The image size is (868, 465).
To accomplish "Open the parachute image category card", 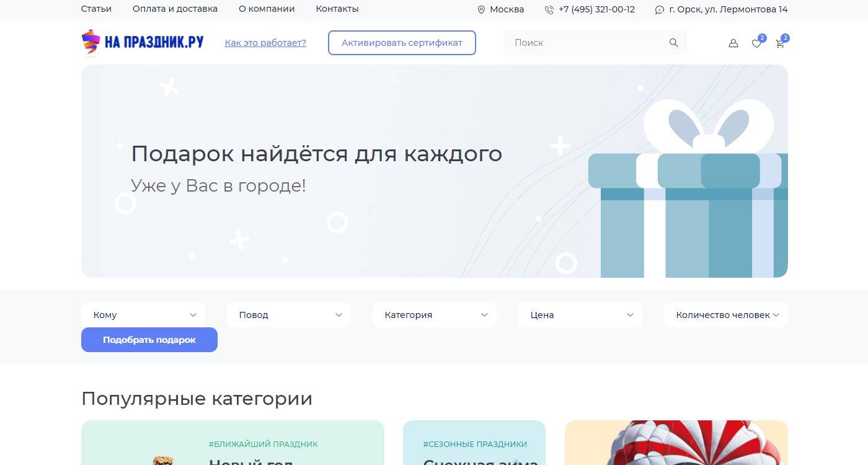I will click(676, 443).
